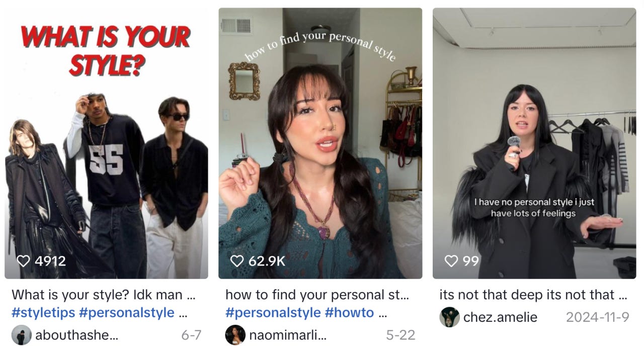Open chez.amelie profile avatar
This screenshot has width=644, height=362.
click(x=449, y=317)
